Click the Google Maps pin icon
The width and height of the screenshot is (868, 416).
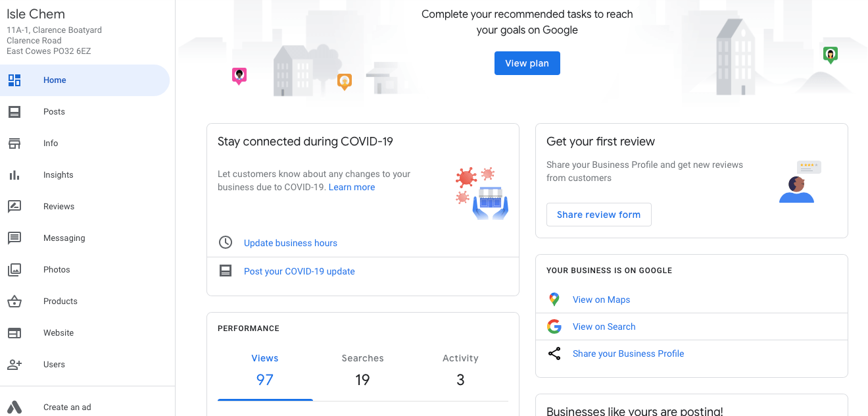[554, 299]
